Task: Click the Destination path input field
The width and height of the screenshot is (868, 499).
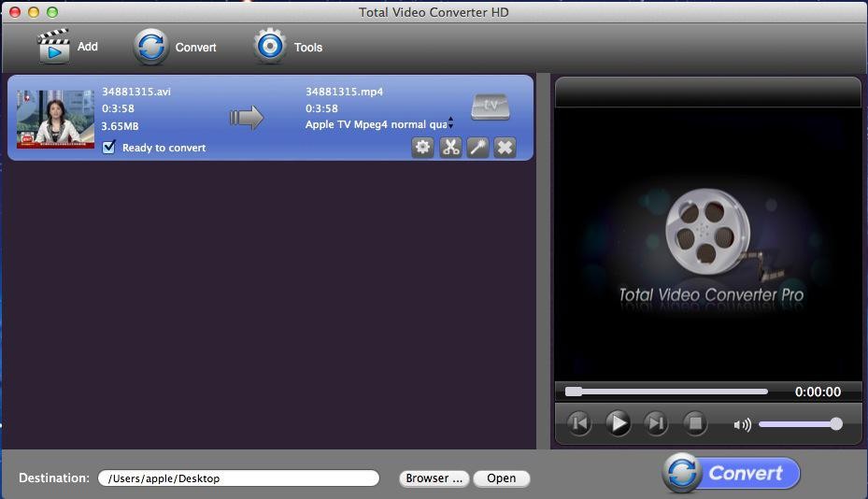Action: pos(238,478)
